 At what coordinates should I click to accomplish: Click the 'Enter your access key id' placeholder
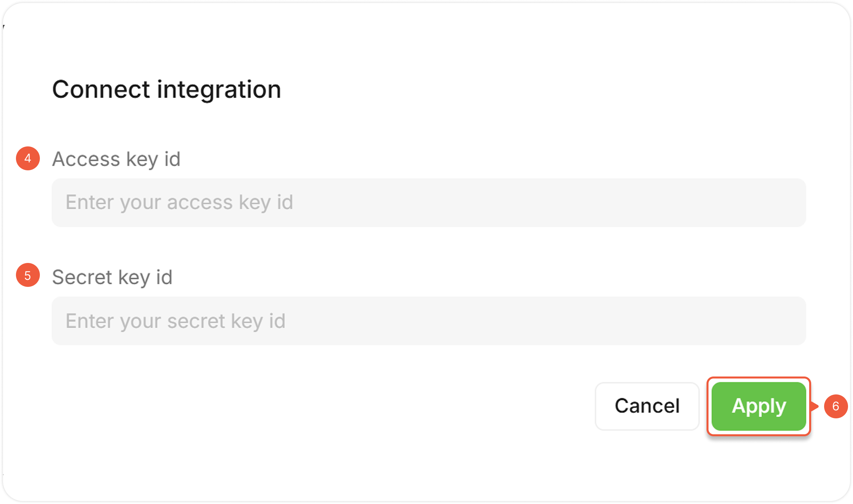point(179,203)
